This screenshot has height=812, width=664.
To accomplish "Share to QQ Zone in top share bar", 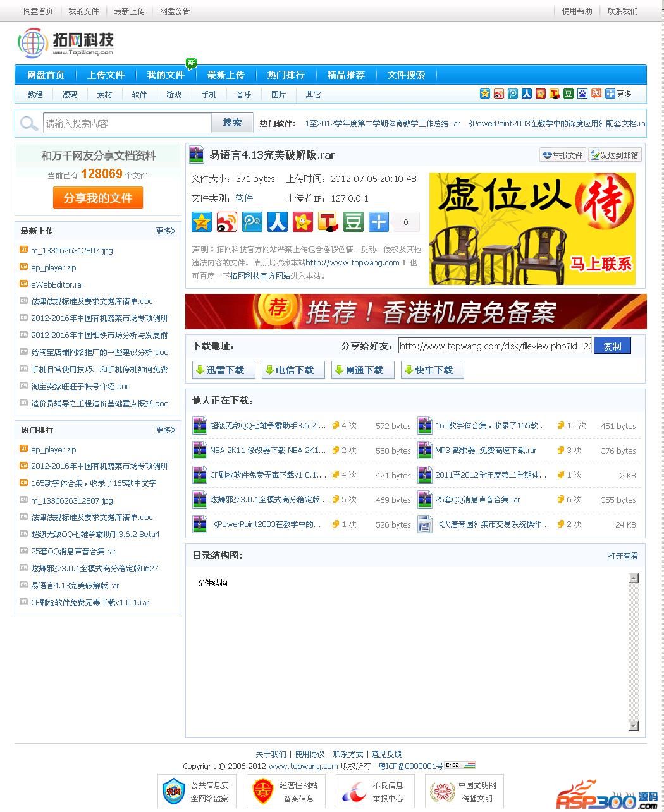I will [x=485, y=94].
